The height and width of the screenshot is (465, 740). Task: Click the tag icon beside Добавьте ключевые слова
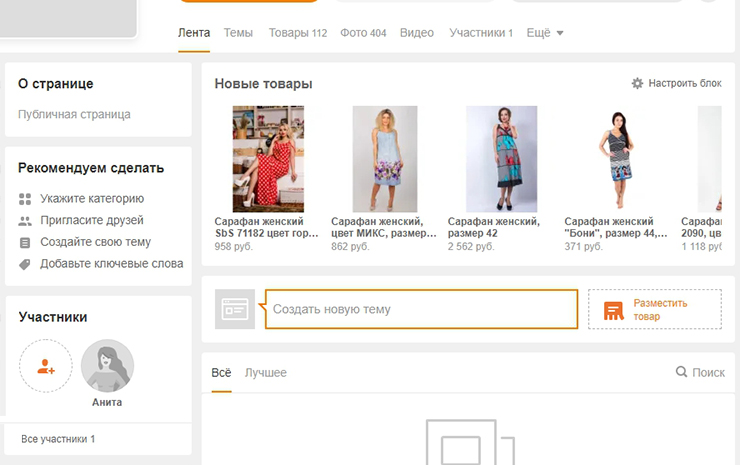pyautogui.click(x=25, y=264)
